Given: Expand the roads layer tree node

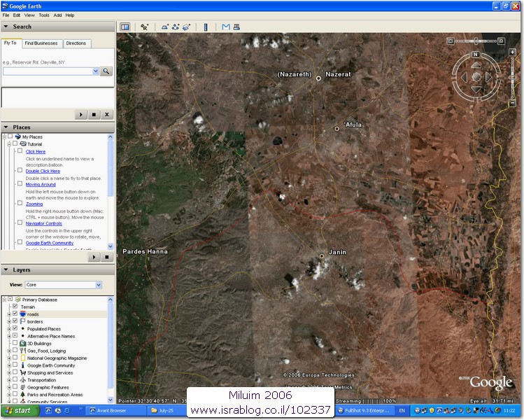Looking at the screenshot, I should [x=9, y=314].
